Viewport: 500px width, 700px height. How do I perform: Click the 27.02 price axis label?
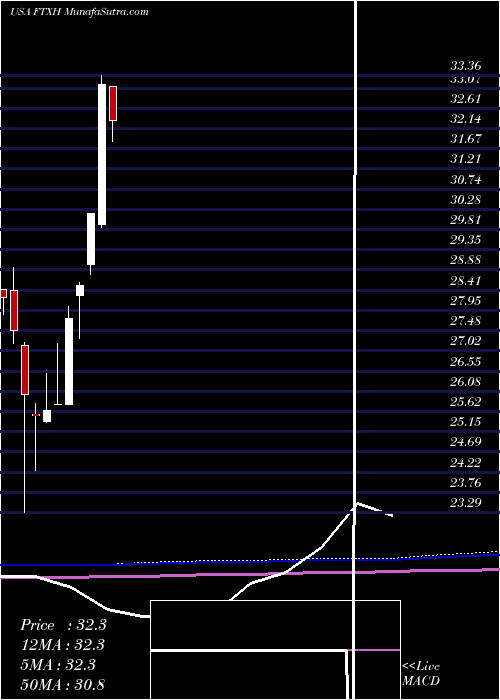coord(466,341)
